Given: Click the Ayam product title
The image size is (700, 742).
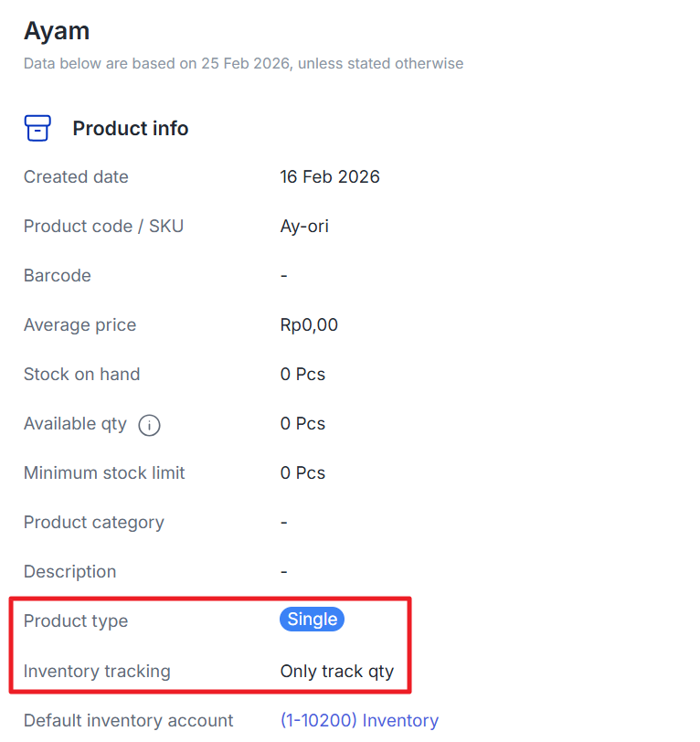Looking at the screenshot, I should [57, 31].
